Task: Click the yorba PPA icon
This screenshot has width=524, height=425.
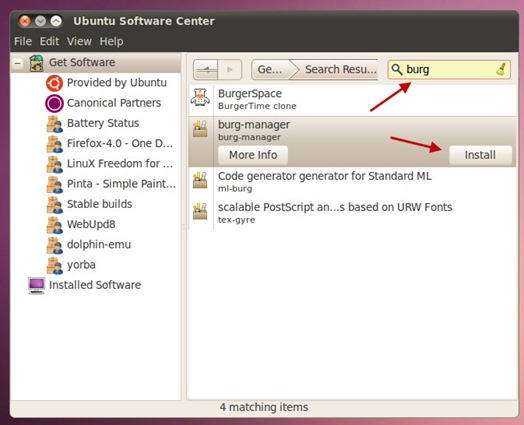Action: 54,265
